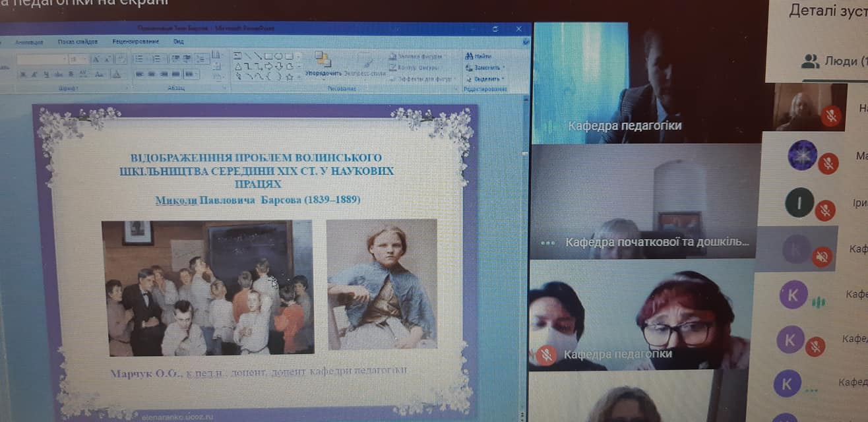Apply bulleted list formatting
868x422 pixels.
[139, 59]
